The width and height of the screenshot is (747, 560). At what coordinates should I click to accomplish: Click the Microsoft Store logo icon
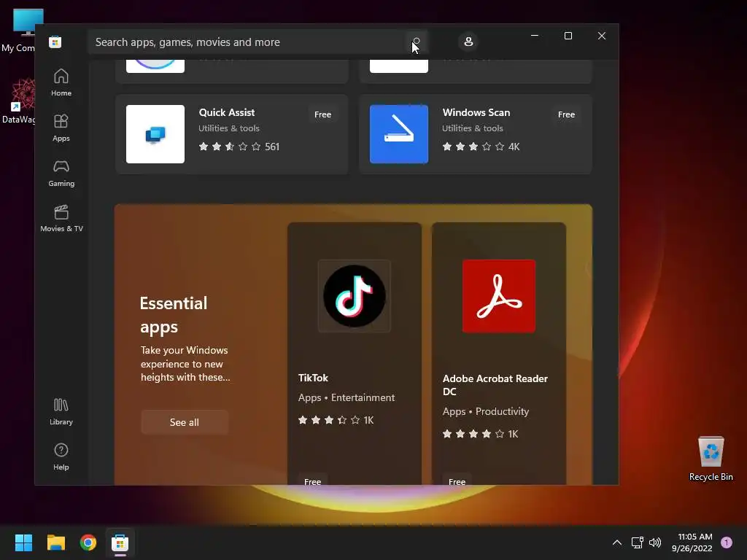55,42
